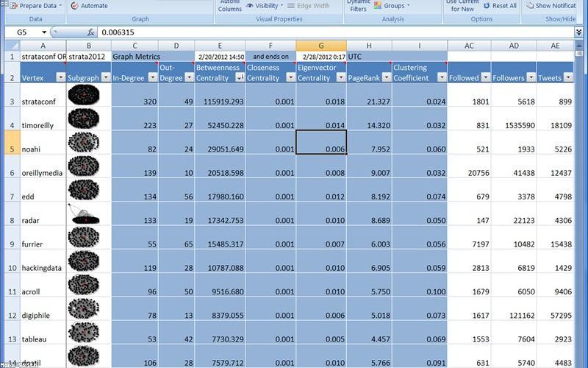Open the Clustering Coefficient filter dropdown

coord(442,77)
